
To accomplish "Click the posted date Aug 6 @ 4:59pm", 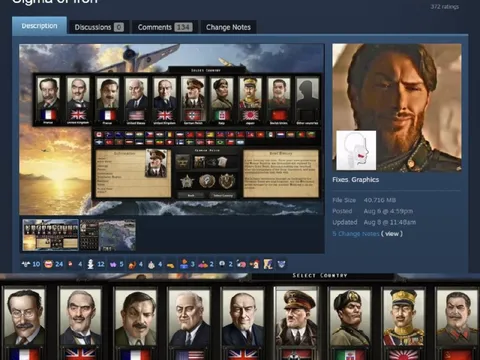I will coord(388,211).
